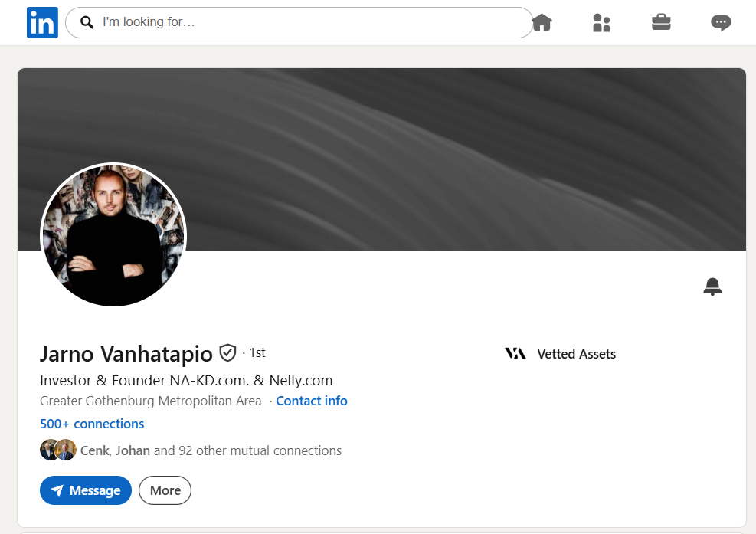Open Jarno Vanhatapio's profile photo
Screen dimensions: 756x534
113,235
